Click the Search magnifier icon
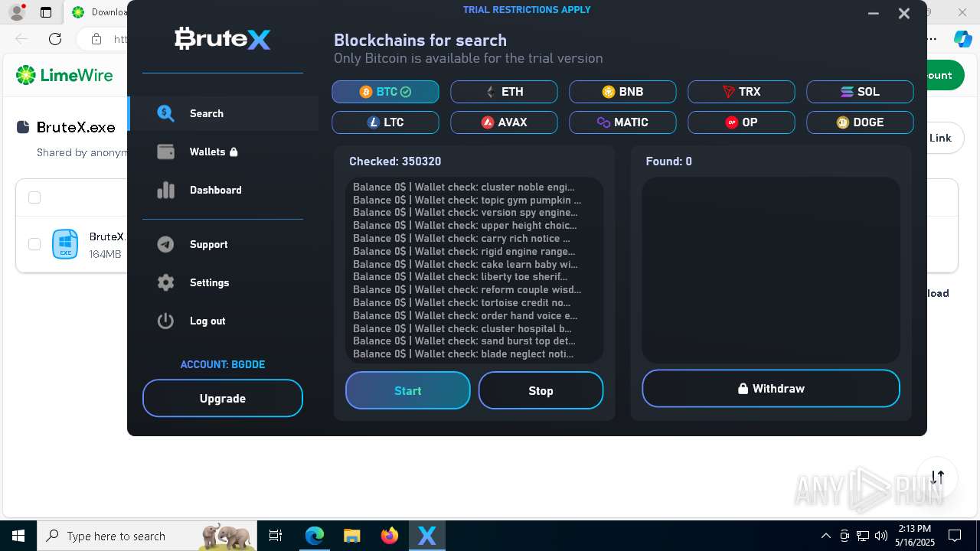Viewport: 980px width, 551px height. click(x=166, y=113)
